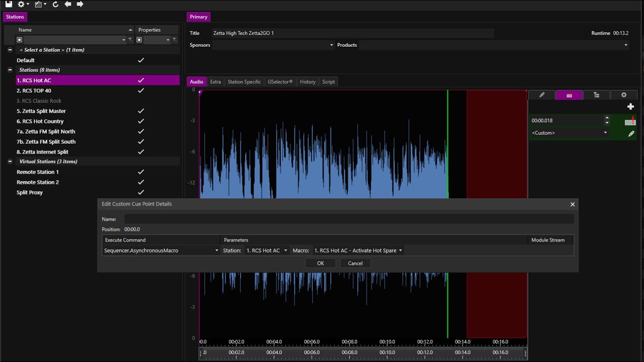
Task: Click the cue point Name input field
Action: click(x=349, y=219)
